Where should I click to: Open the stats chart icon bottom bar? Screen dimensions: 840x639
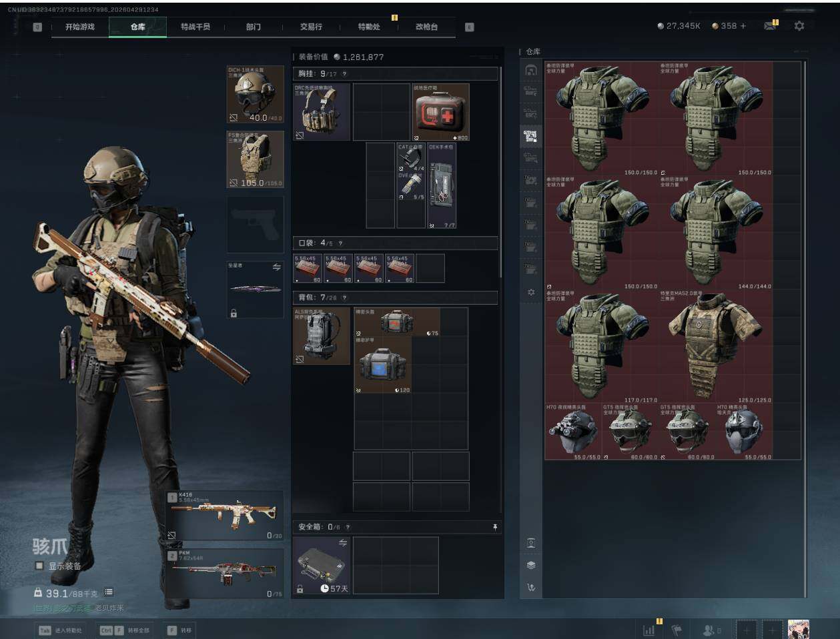point(649,630)
